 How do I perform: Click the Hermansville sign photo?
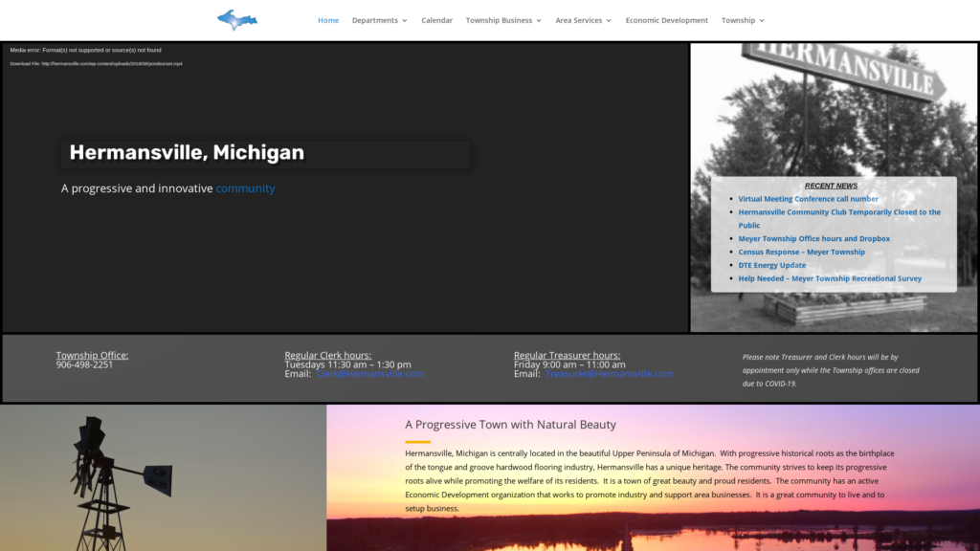pyautogui.click(x=834, y=105)
